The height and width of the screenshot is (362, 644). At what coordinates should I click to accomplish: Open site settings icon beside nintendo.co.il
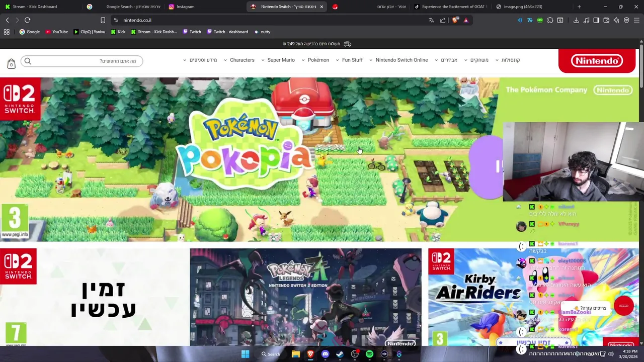(x=116, y=20)
